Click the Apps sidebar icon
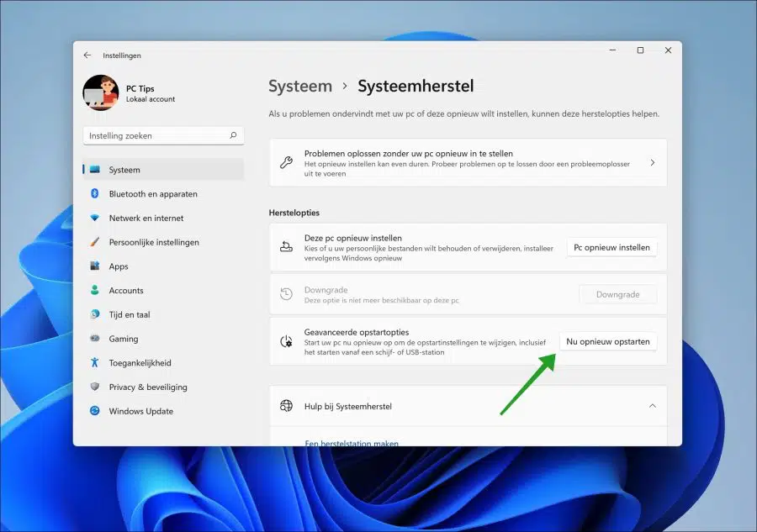The height and width of the screenshot is (532, 757). click(x=94, y=266)
